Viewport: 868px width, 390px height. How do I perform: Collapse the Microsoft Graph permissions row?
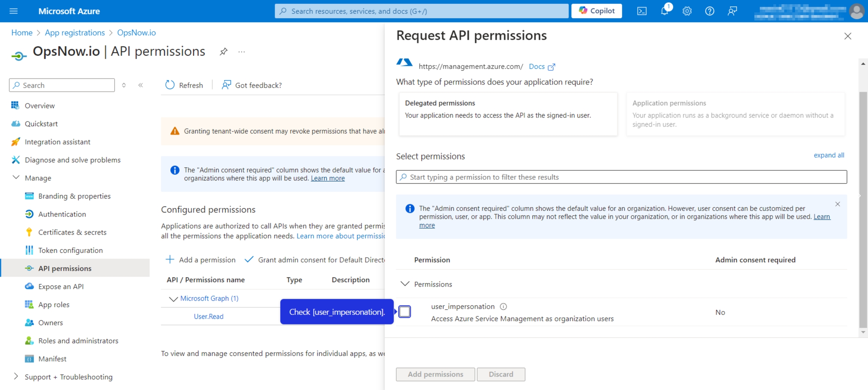[173, 299]
